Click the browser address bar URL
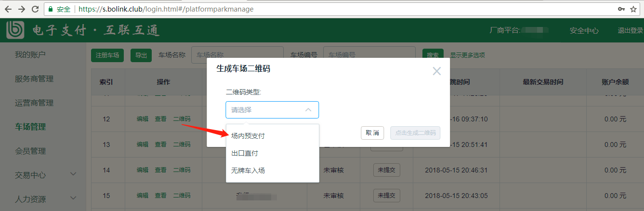 tap(289, 9)
